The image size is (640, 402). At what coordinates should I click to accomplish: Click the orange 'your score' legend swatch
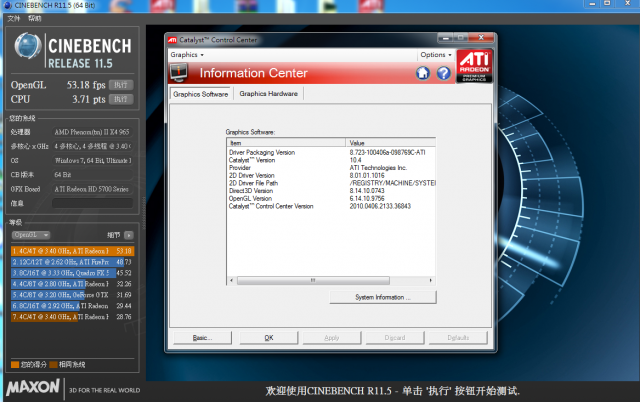[15, 364]
